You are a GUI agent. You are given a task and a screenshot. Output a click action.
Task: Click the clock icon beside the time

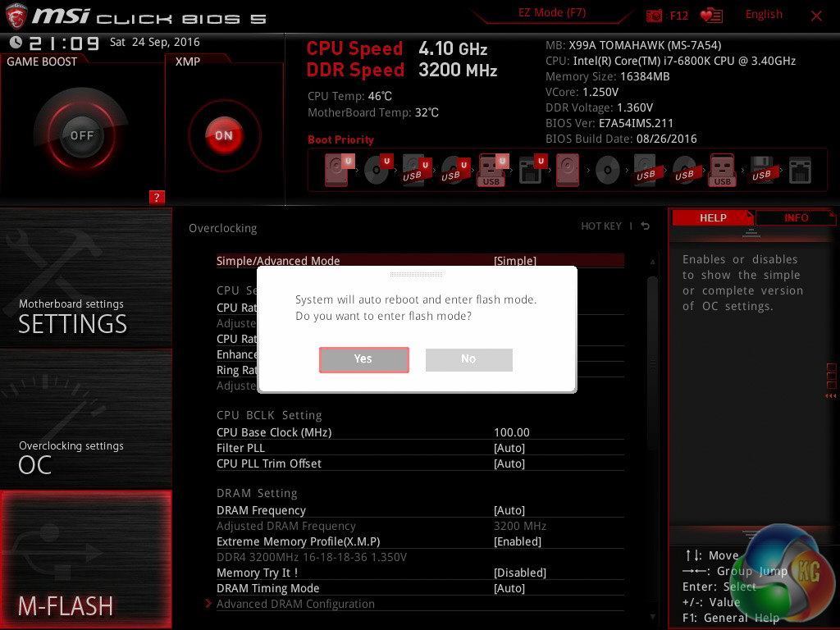click(x=16, y=43)
